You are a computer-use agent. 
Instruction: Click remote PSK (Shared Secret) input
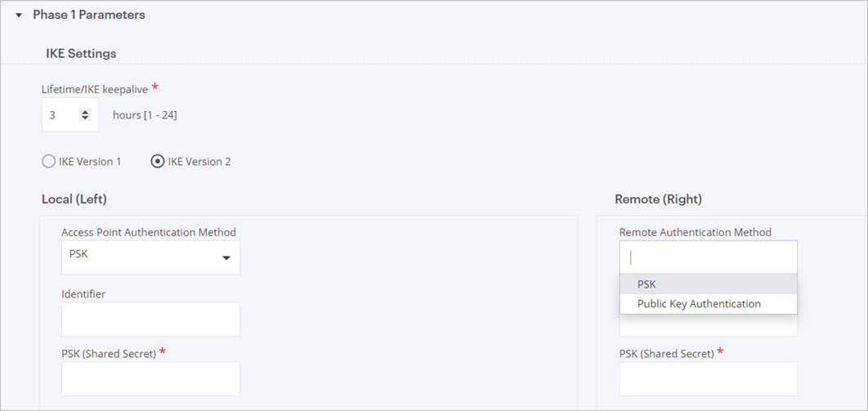pos(708,379)
